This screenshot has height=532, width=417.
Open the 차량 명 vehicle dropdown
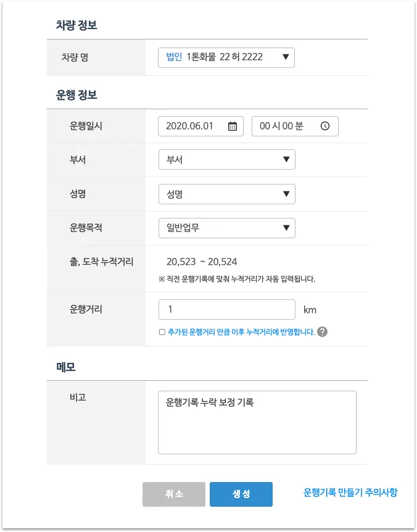click(226, 57)
